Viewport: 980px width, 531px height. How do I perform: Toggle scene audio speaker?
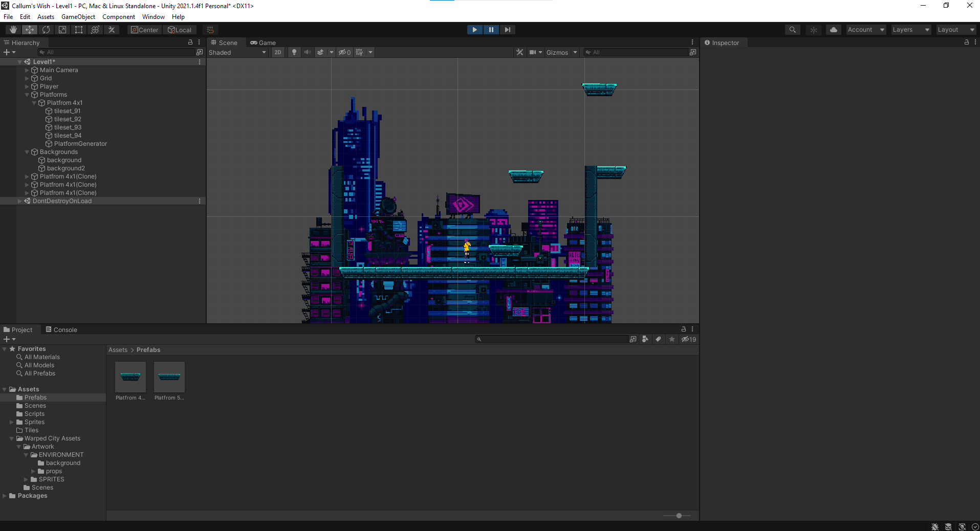point(307,52)
